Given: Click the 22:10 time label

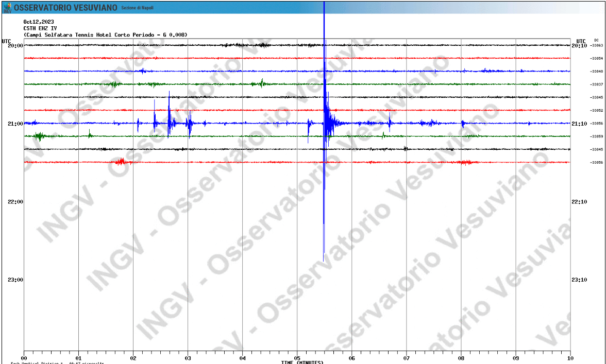Looking at the screenshot, I should pyautogui.click(x=579, y=202).
